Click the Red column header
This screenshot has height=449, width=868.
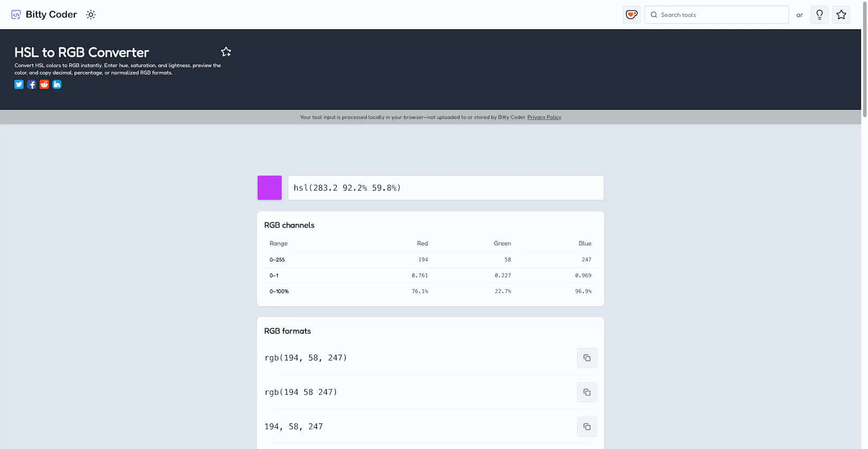click(x=423, y=243)
